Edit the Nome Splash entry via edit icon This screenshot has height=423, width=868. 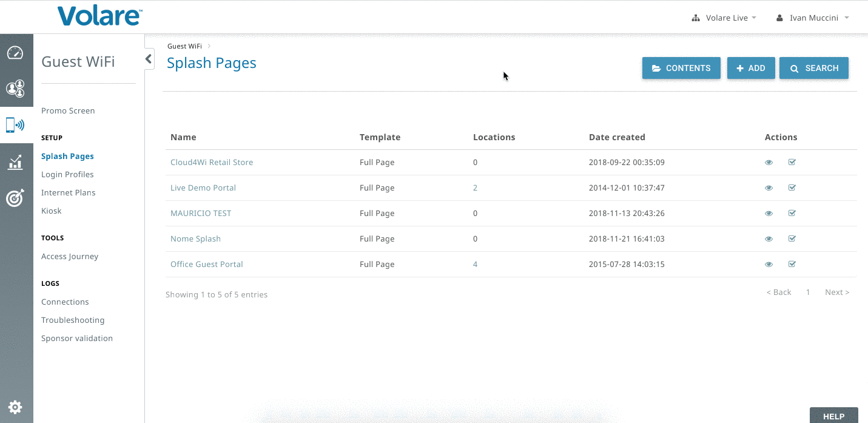pyautogui.click(x=792, y=239)
